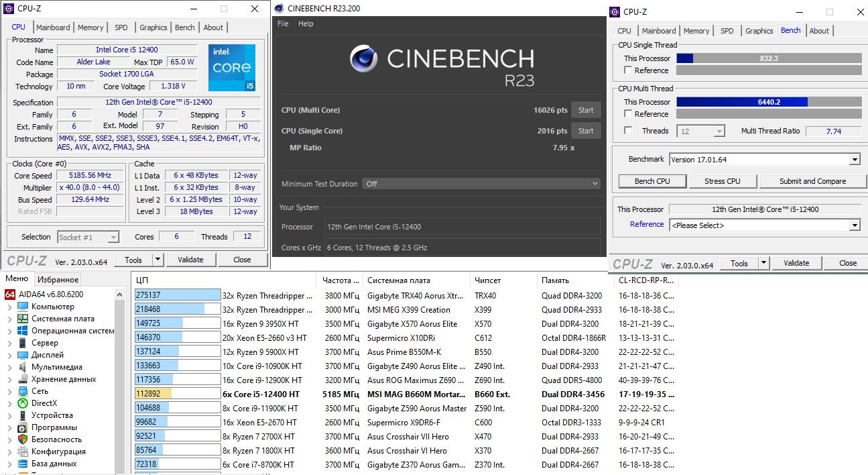Open Cinebench Help menu
The height and width of the screenshot is (475, 868).
pos(306,23)
